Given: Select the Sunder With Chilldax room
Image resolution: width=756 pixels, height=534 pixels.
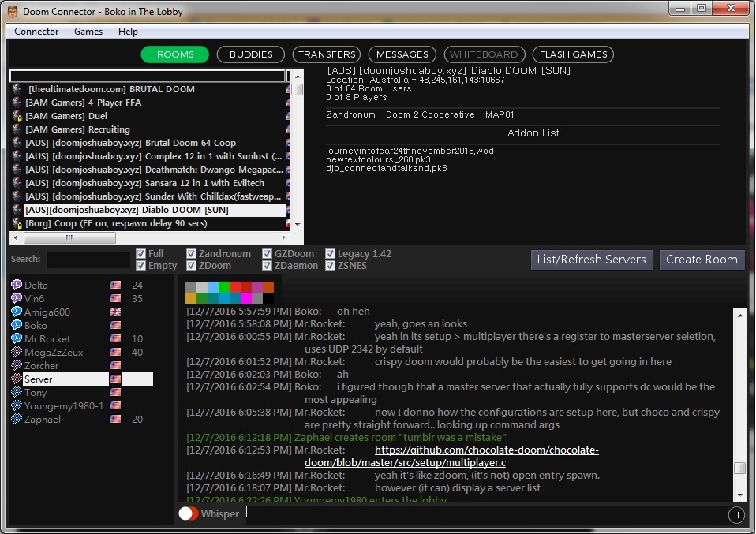Looking at the screenshot, I should [153, 196].
